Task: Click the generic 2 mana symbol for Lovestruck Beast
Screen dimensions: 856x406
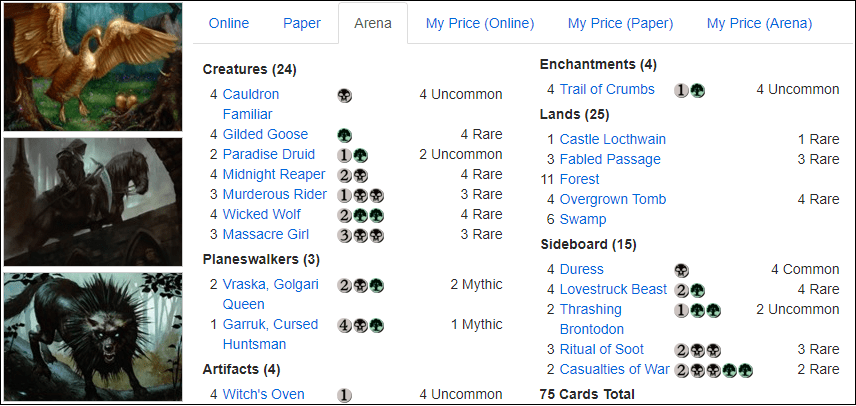Action: [x=682, y=290]
